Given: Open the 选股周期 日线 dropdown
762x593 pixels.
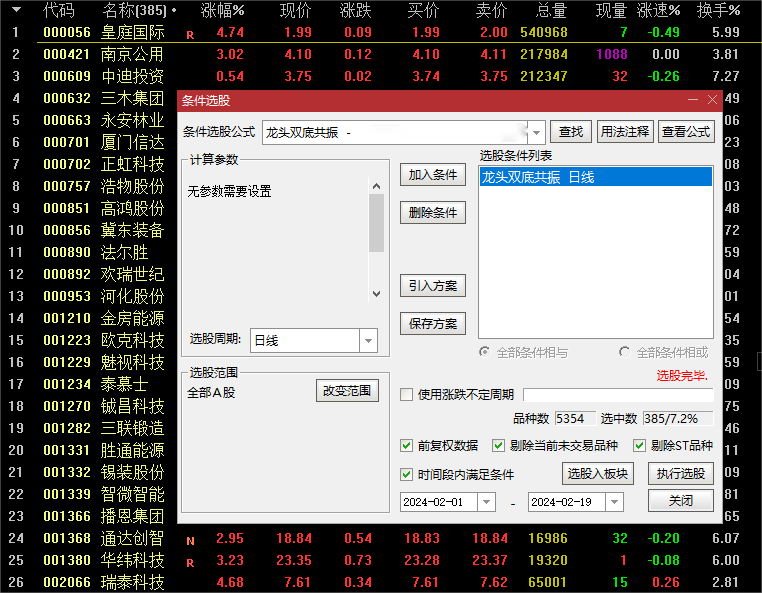Looking at the screenshot, I should (x=368, y=341).
